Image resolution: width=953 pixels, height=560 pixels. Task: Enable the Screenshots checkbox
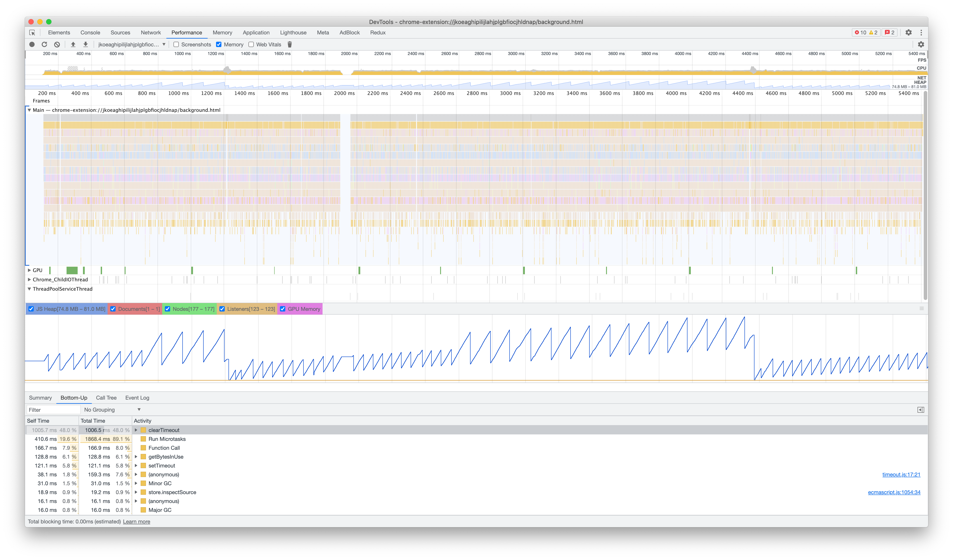tap(176, 44)
